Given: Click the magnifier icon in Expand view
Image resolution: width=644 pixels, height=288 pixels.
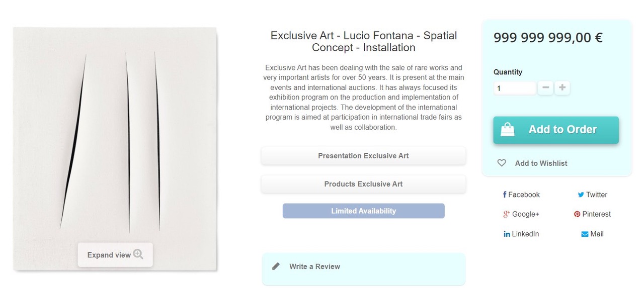Looking at the screenshot, I should [138, 254].
